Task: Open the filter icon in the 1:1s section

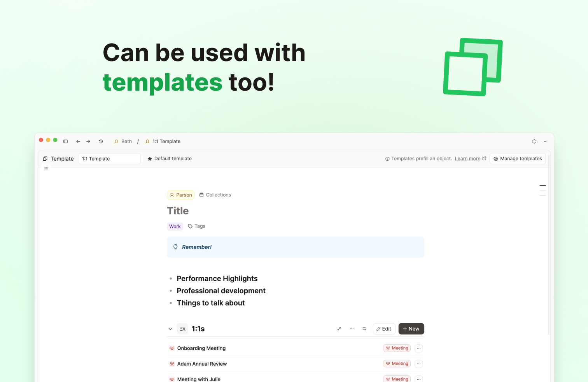Action: click(364, 329)
